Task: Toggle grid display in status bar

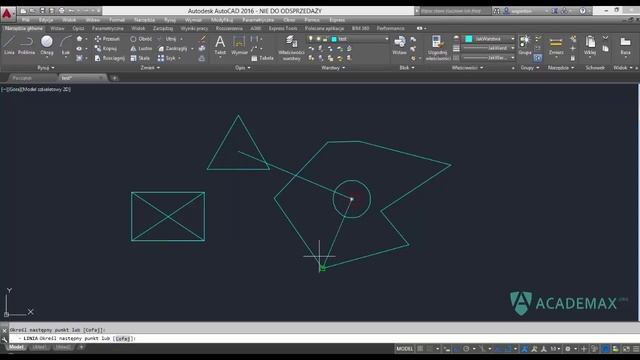Action: click(x=420, y=349)
